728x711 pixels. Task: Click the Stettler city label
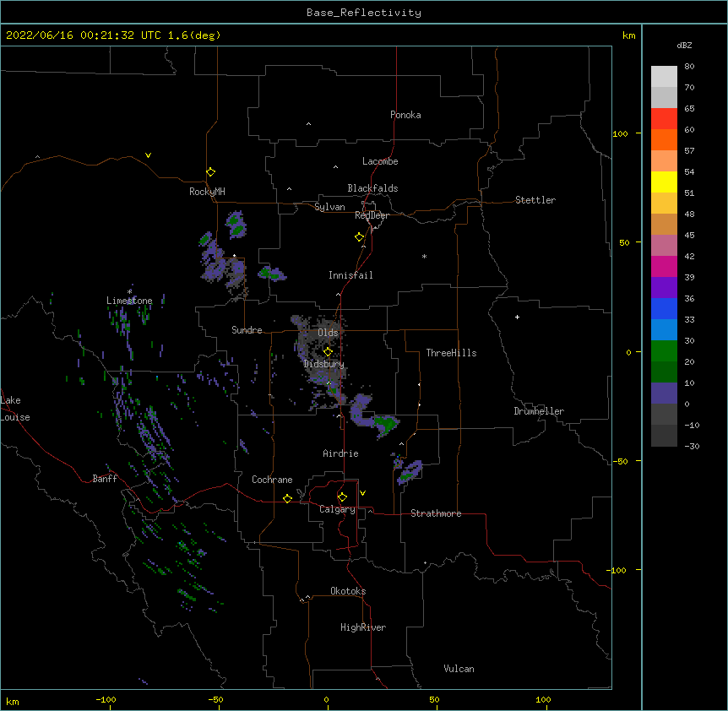[535, 200]
